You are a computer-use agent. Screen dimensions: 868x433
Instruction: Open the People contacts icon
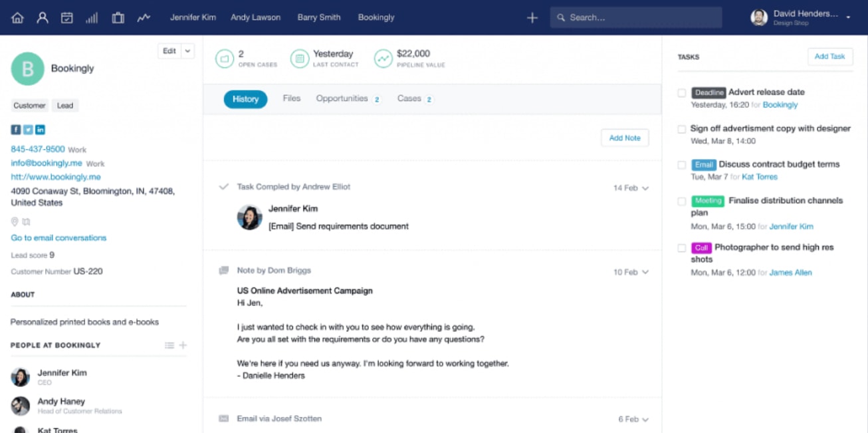point(43,18)
